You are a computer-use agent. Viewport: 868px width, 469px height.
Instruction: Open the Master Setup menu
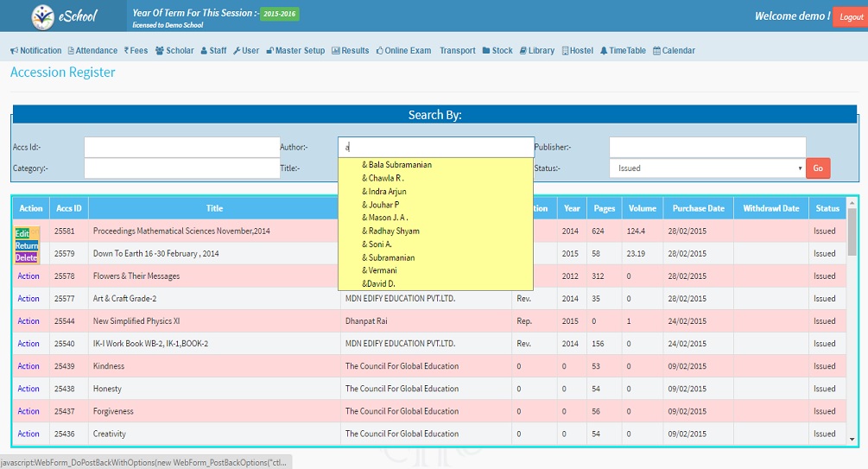pos(295,51)
